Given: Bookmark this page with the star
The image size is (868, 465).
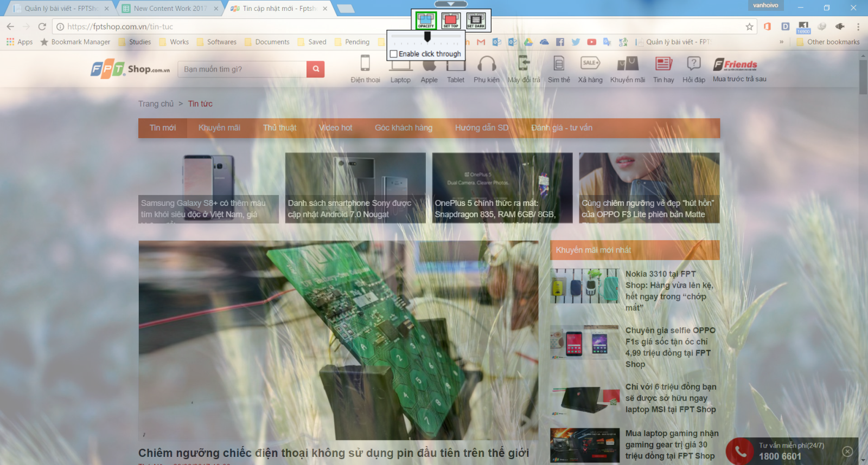Looking at the screenshot, I should pyautogui.click(x=749, y=27).
